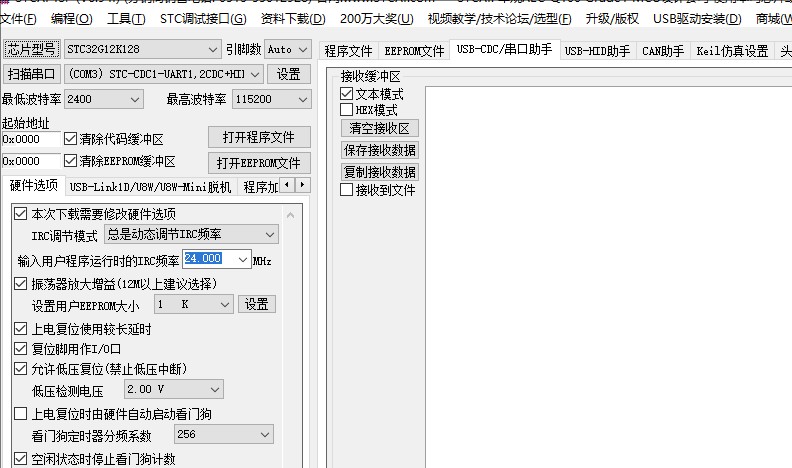Open the 升级/版权 menu
The width and height of the screenshot is (792, 468).
pyautogui.click(x=612, y=19)
